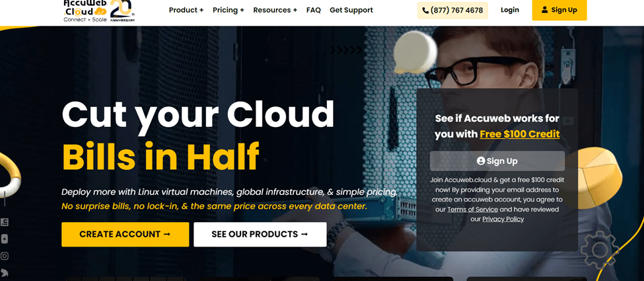Click the chat speech bubble graphic
The width and height of the screenshot is (644, 281).
(415, 53)
